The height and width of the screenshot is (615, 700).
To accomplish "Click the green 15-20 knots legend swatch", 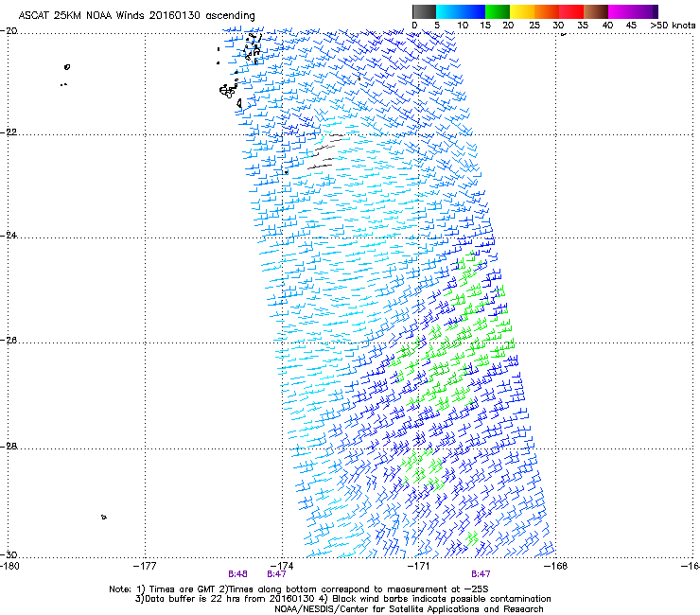I will [498, 11].
